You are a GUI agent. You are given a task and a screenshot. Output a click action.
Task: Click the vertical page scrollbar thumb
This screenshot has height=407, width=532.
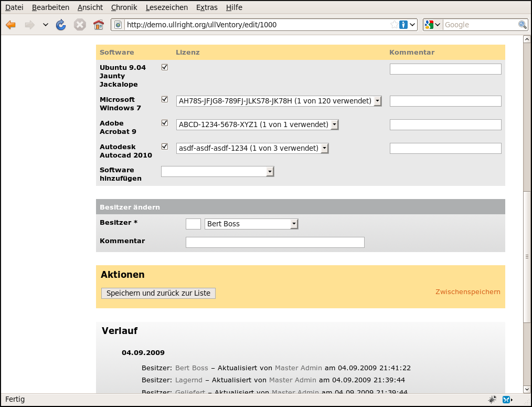tap(527, 256)
